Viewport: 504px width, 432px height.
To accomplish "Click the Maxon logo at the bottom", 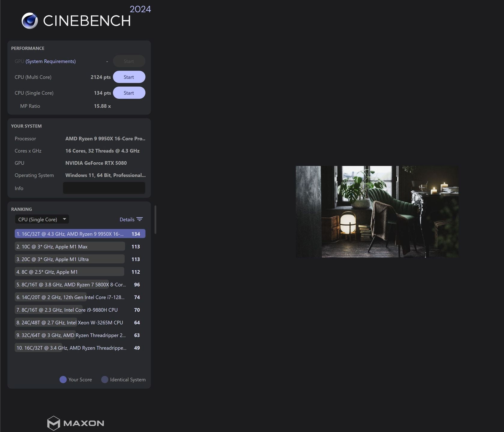I will point(76,423).
